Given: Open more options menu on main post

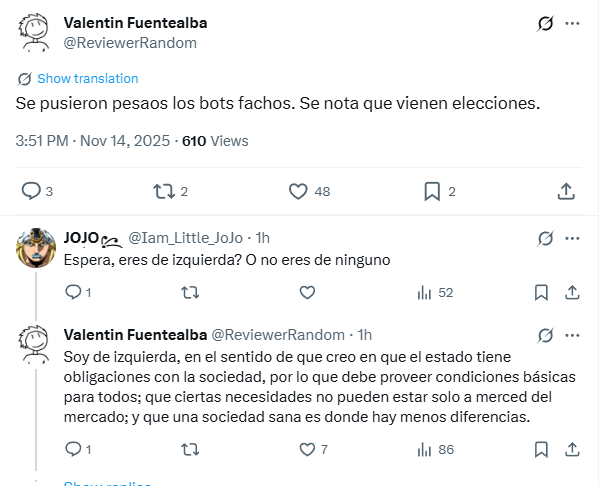Looking at the screenshot, I should pos(572,23).
